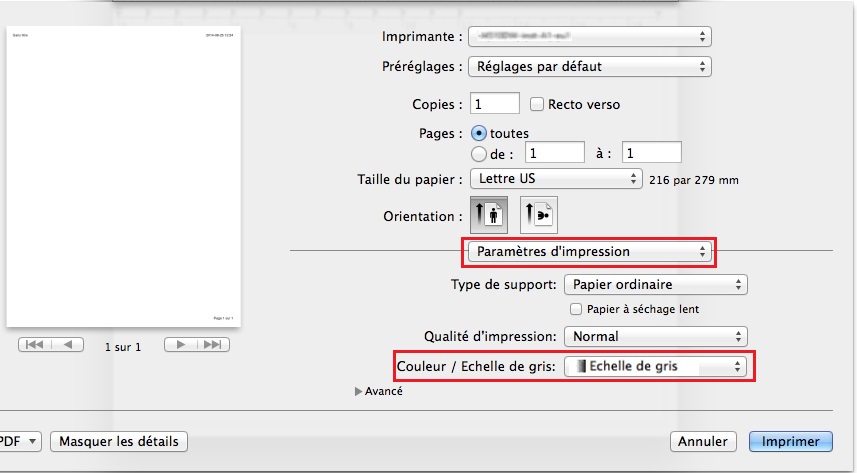Check Papier à séchage lent option
Viewport: 857px width, 473px height.
click(576, 309)
